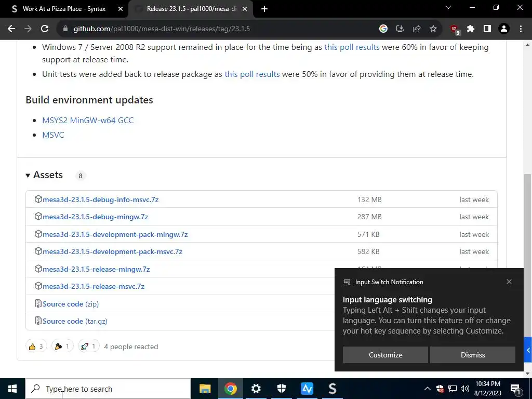
Task: Open the blue AV app in taskbar
Action: [x=307, y=389]
